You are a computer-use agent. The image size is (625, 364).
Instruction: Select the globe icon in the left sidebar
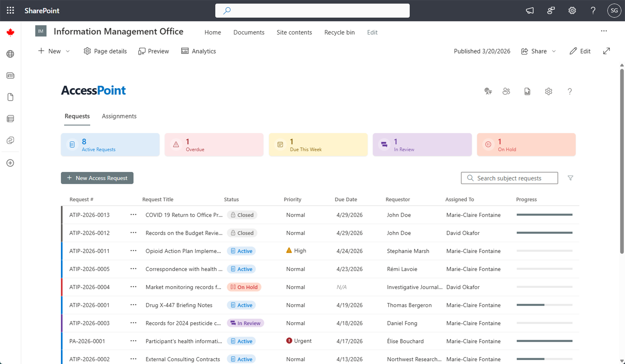coord(10,54)
